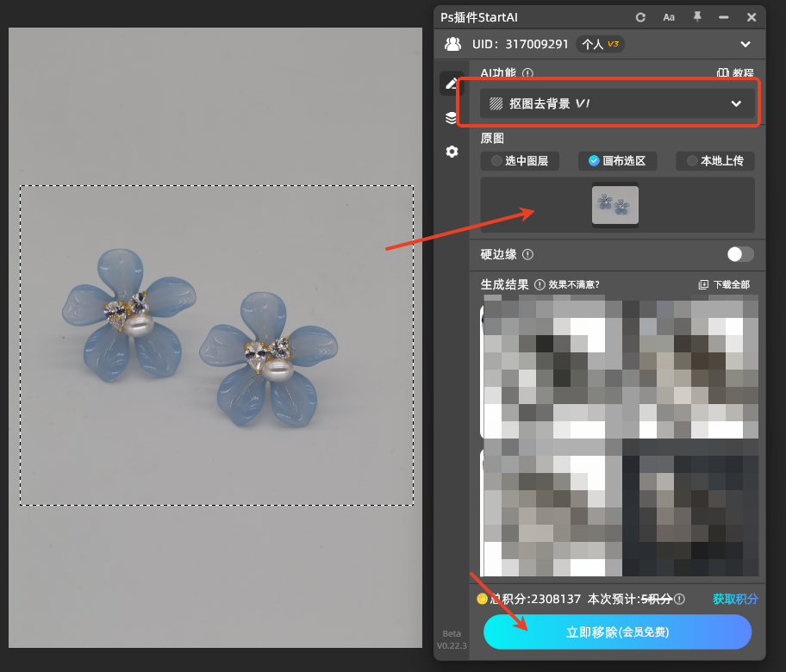The height and width of the screenshot is (672, 786).
Task: Click the 获取积分 link
Action: [x=735, y=599]
